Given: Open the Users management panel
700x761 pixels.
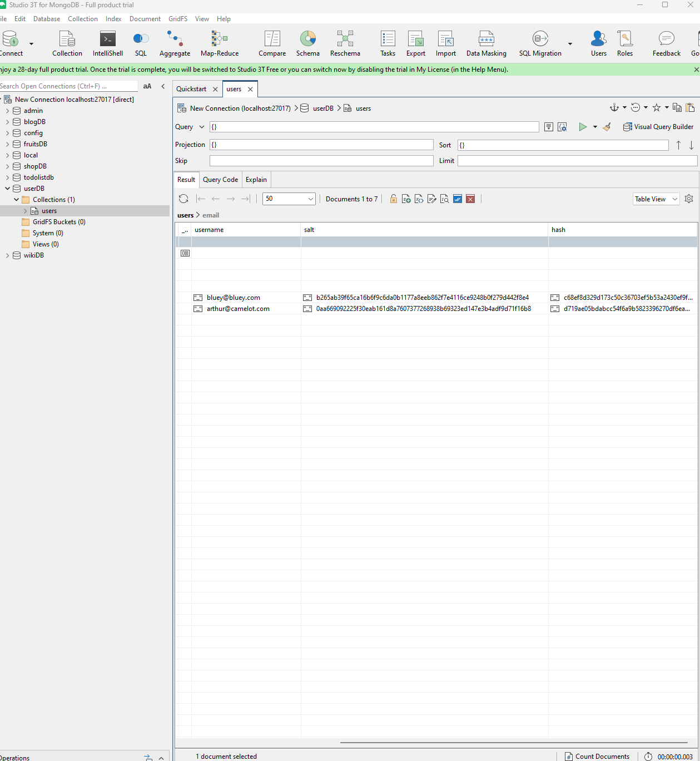Looking at the screenshot, I should pyautogui.click(x=598, y=43).
